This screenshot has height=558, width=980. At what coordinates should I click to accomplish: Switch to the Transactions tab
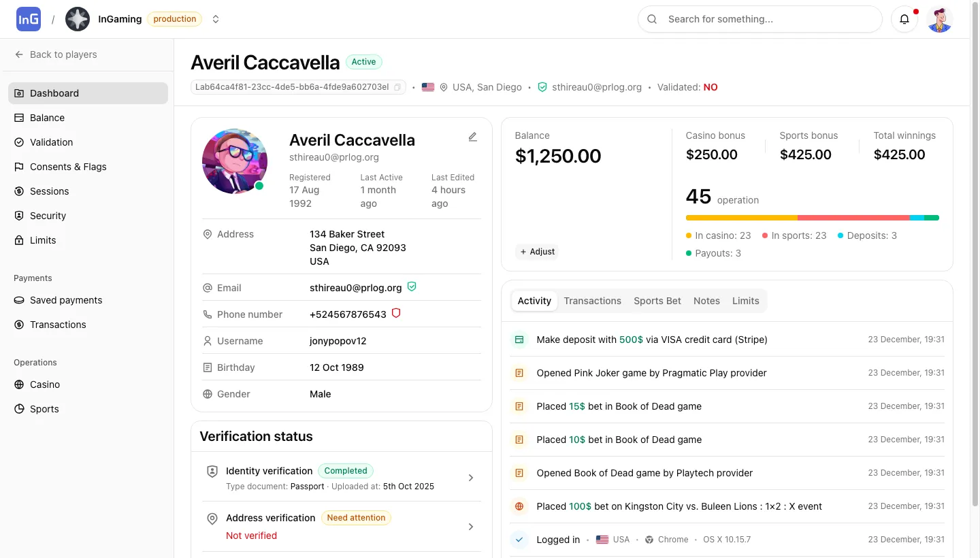coord(592,300)
